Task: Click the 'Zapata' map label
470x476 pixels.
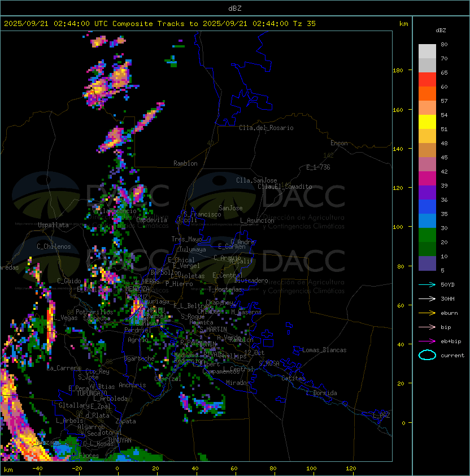Action: (x=125, y=421)
